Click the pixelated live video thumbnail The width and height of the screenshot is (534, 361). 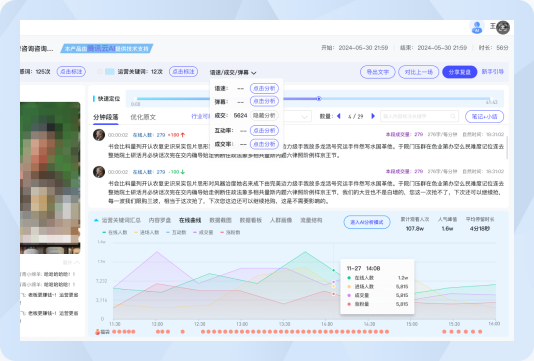50,178
